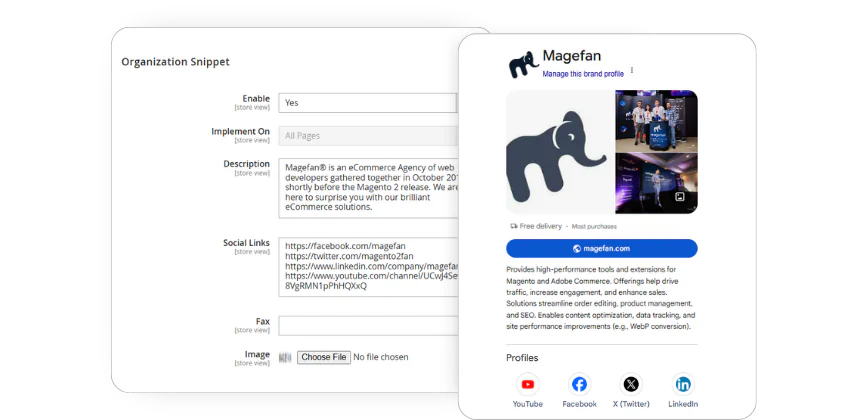Click the small image preview beside Choose File
Viewport: 850px width, 420px height.
[285, 357]
